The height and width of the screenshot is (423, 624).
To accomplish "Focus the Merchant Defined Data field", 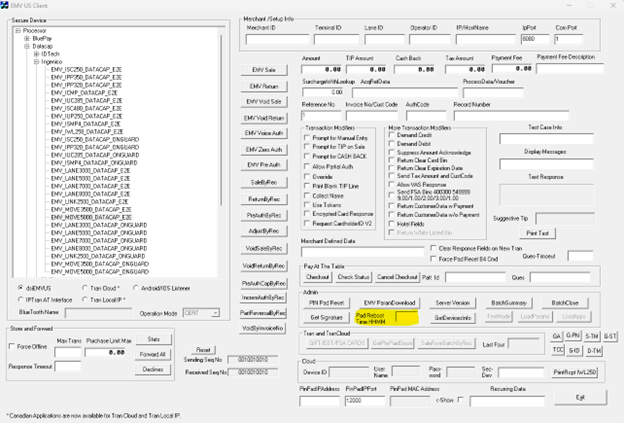I will tap(363, 252).
